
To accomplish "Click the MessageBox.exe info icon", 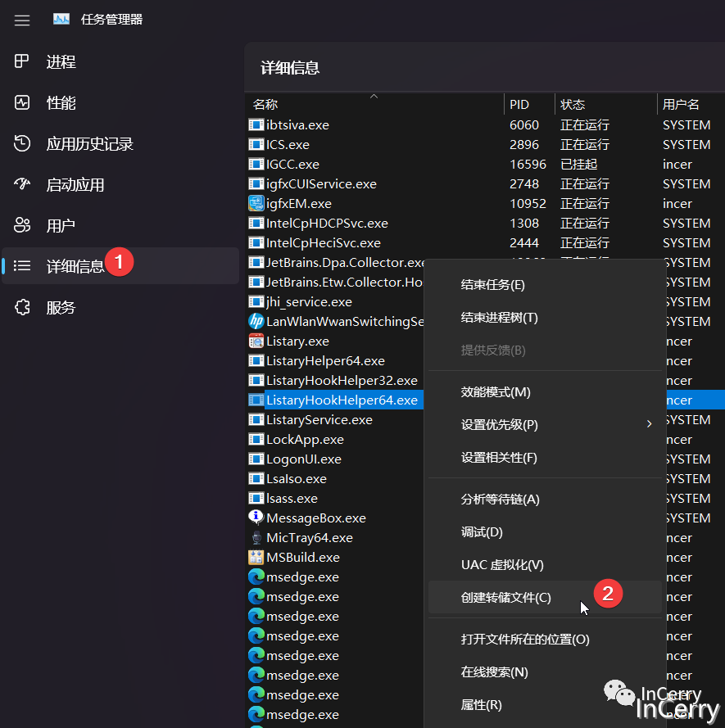I will pyautogui.click(x=256, y=518).
